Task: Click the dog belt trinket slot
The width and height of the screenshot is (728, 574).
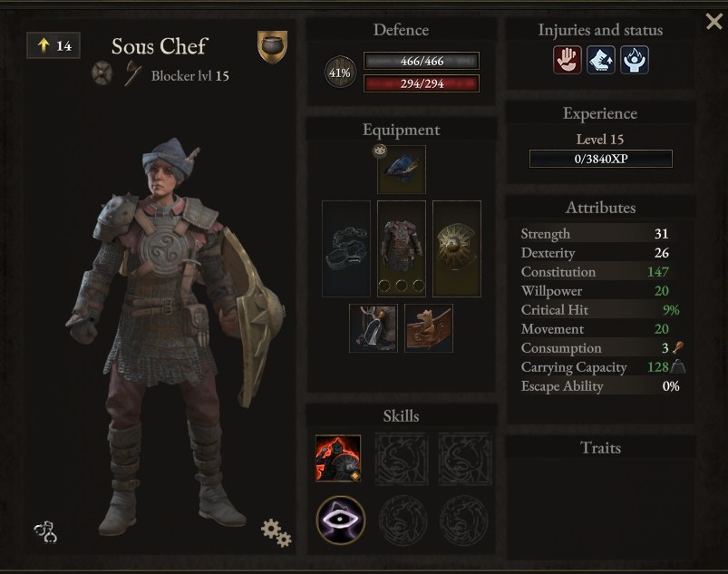Action: pos(429,328)
